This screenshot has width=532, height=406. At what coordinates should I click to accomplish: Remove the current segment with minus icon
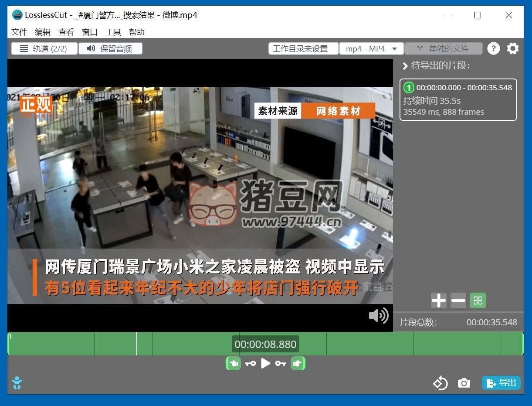tap(458, 300)
